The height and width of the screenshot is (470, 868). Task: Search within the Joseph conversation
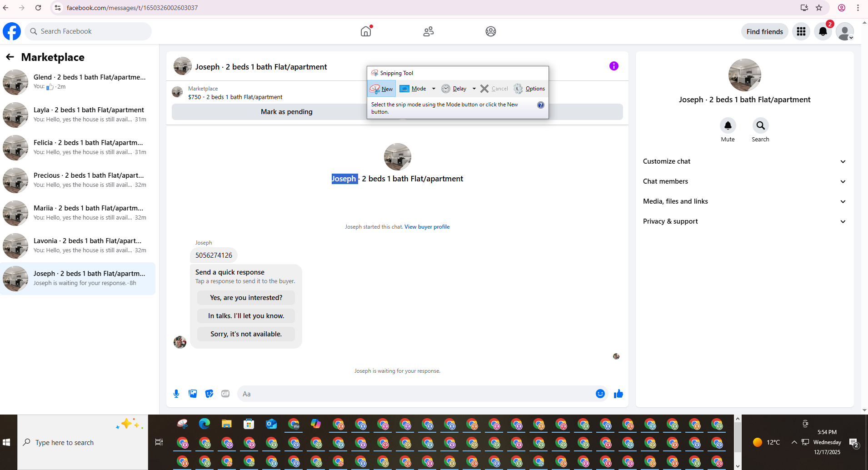point(761,125)
